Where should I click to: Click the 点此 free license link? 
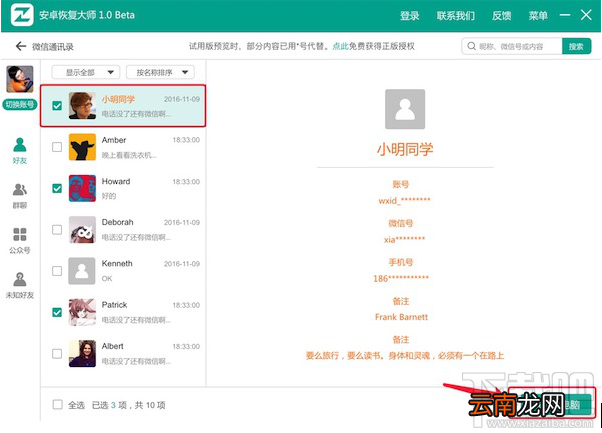tap(340, 46)
